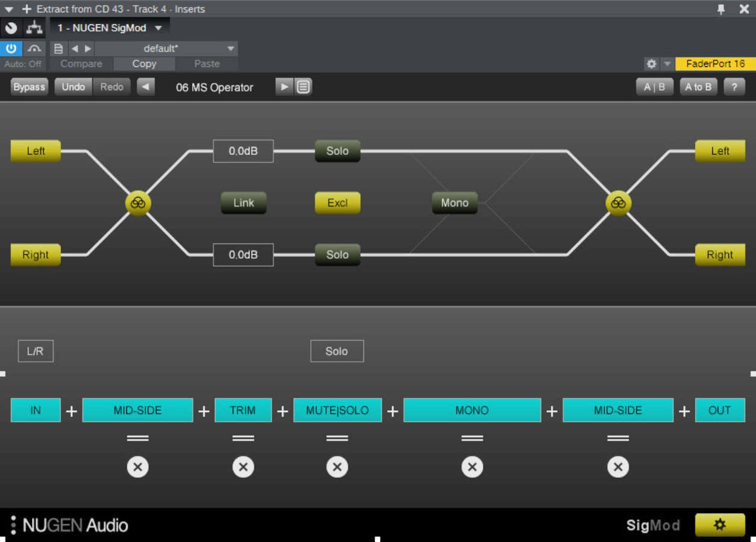Screen dimensions: 756x542
Task: Toggle the automation curve button
Action: [x=34, y=49]
